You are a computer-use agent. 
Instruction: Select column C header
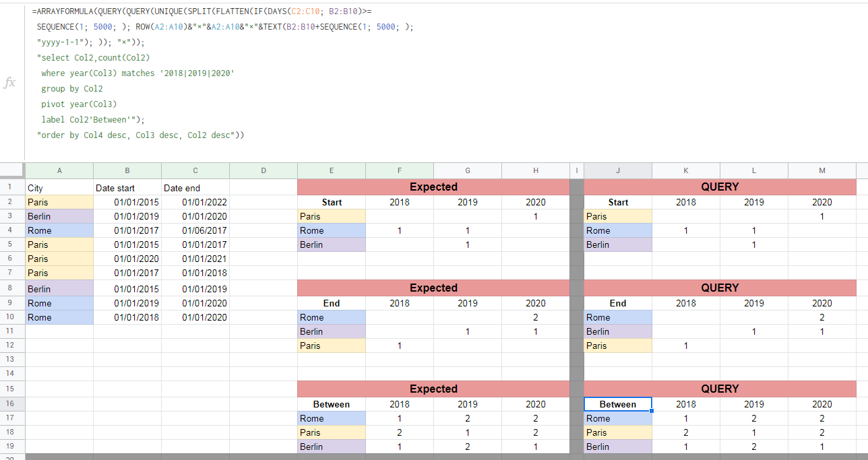point(195,171)
